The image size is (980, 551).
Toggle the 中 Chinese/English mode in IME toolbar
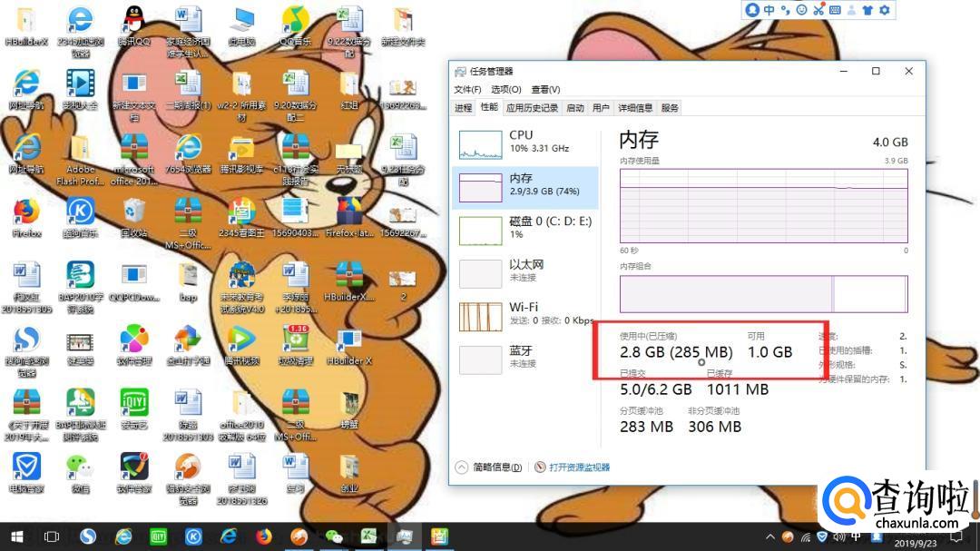[x=769, y=10]
